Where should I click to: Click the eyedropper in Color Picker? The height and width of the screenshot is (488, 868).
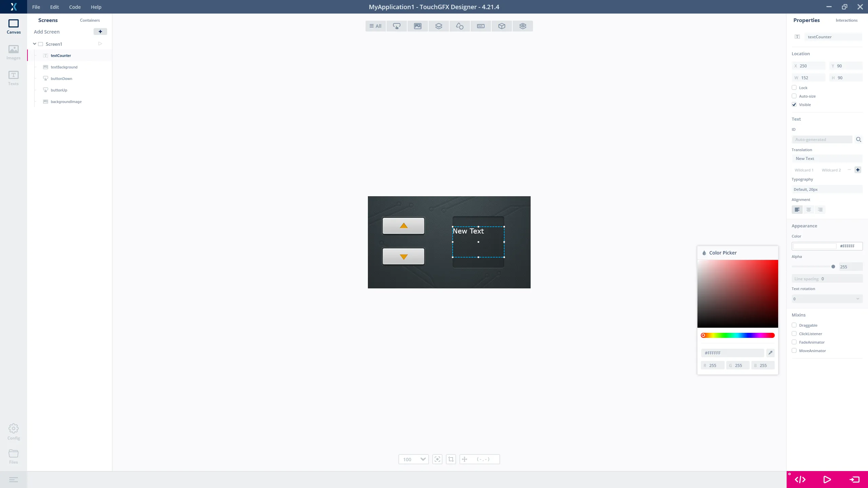pos(770,353)
